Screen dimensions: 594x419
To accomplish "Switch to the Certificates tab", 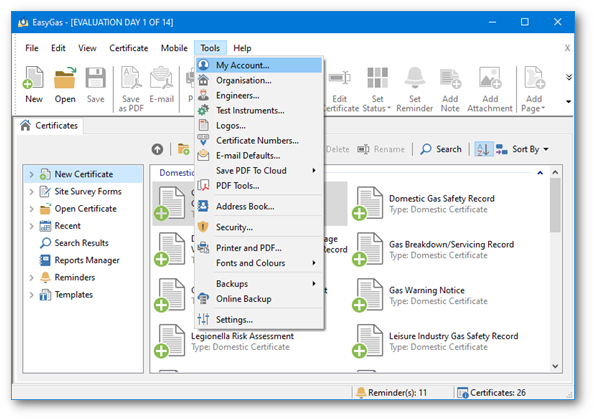I will [49, 125].
